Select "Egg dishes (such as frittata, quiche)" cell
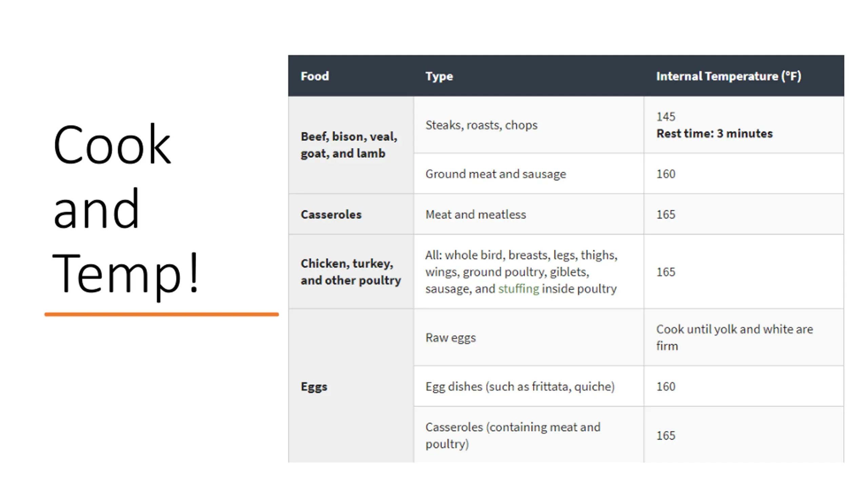Image resolution: width=868 pixels, height=488 pixels. tap(520, 387)
